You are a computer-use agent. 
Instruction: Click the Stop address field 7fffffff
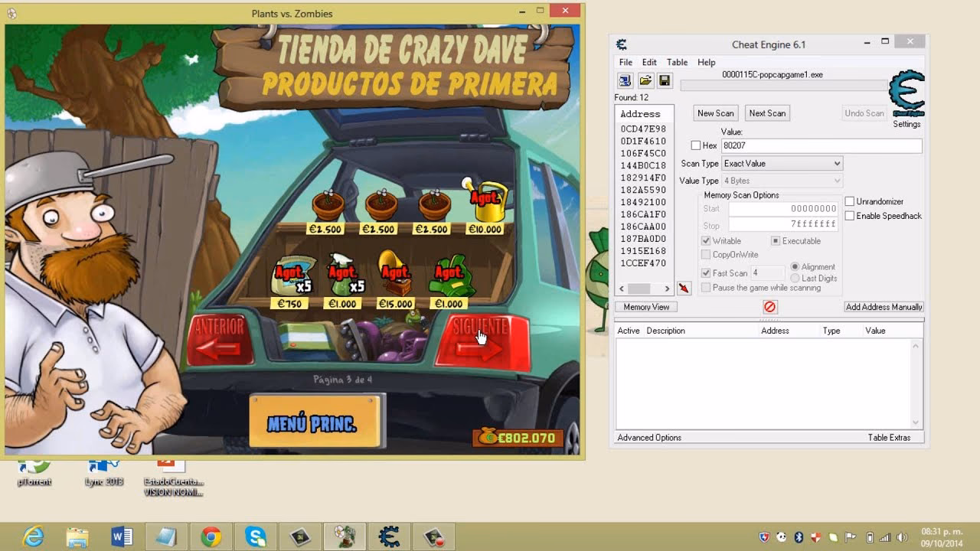coord(783,224)
